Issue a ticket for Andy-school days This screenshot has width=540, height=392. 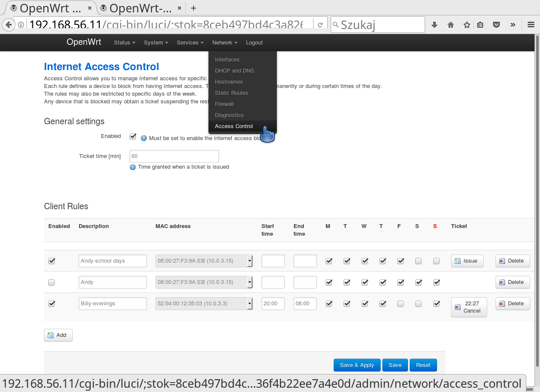point(467,261)
